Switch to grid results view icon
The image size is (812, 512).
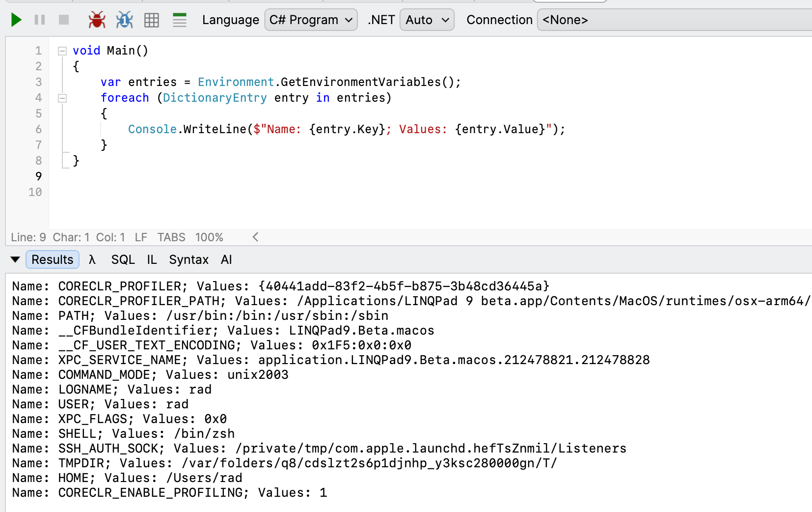tap(152, 20)
